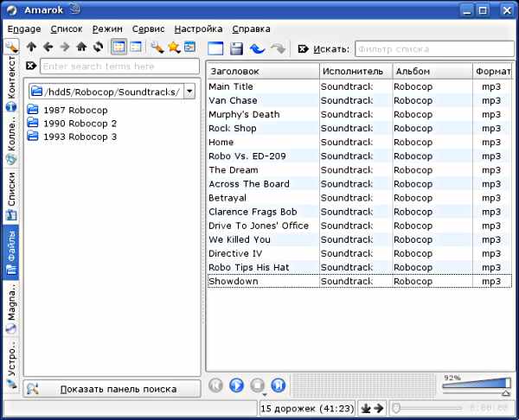This screenshot has height=420, width=519.
Task: Open the Настройка menu
Action: click(198, 29)
